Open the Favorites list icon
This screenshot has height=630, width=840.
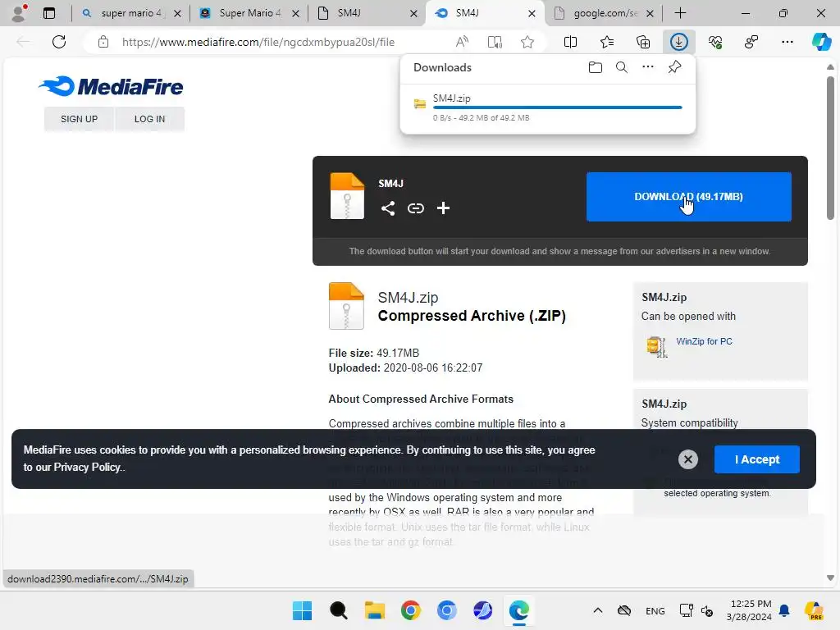point(606,42)
